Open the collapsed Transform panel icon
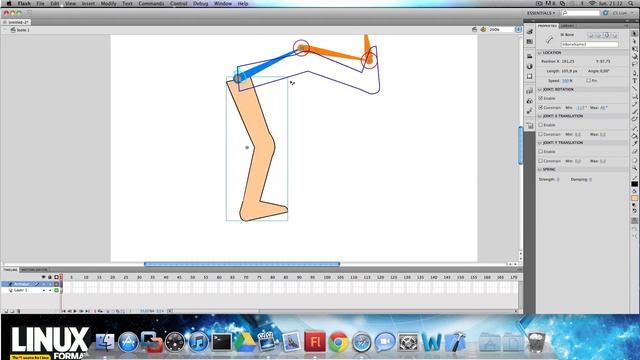Screen dimensions: 640x360 pyautogui.click(x=529, y=76)
